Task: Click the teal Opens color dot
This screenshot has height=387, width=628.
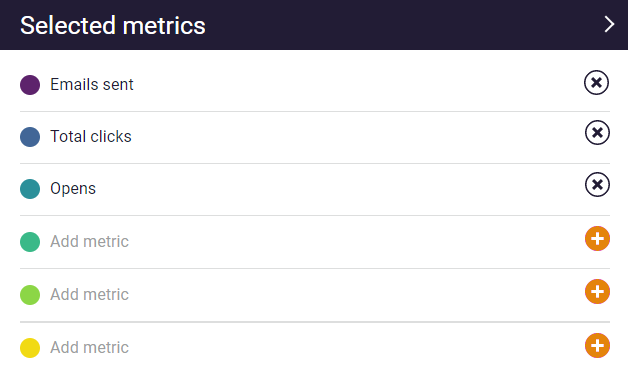Action: tap(30, 189)
